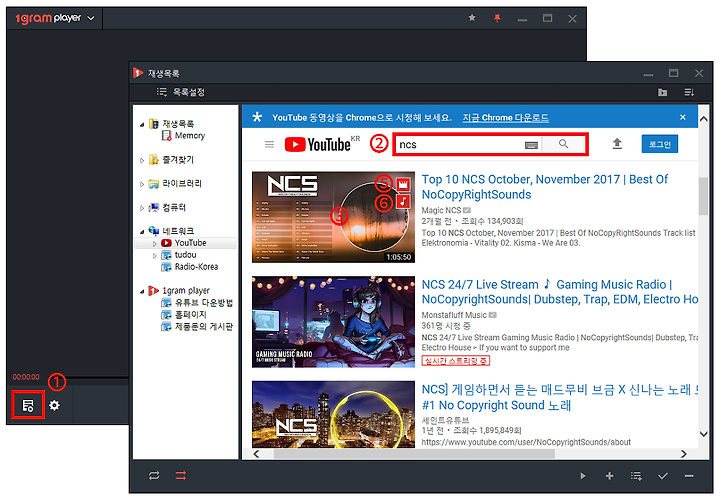Screen dimensions: 720x500
Task: Collapse the 1gram player tree node
Action: [x=142, y=291]
